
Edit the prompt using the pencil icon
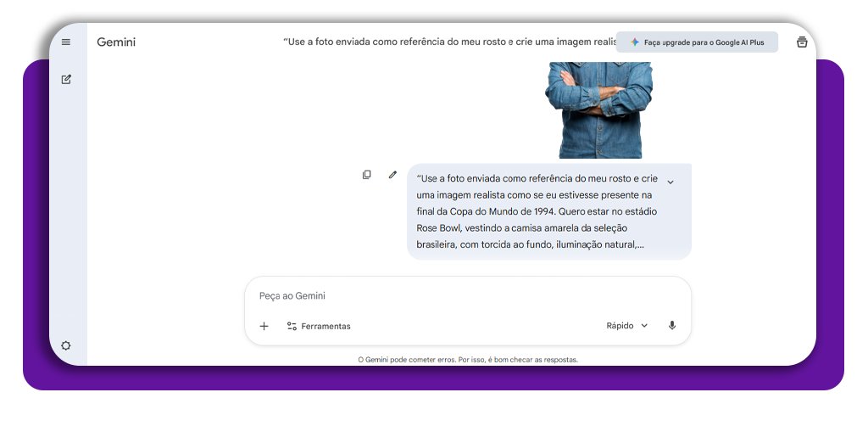[392, 175]
